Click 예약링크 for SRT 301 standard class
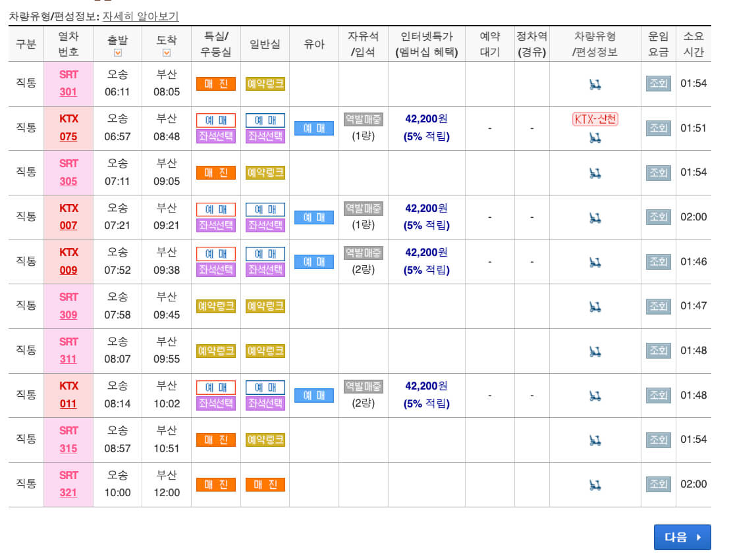Viewport: 733px width, 560px height. coord(265,84)
